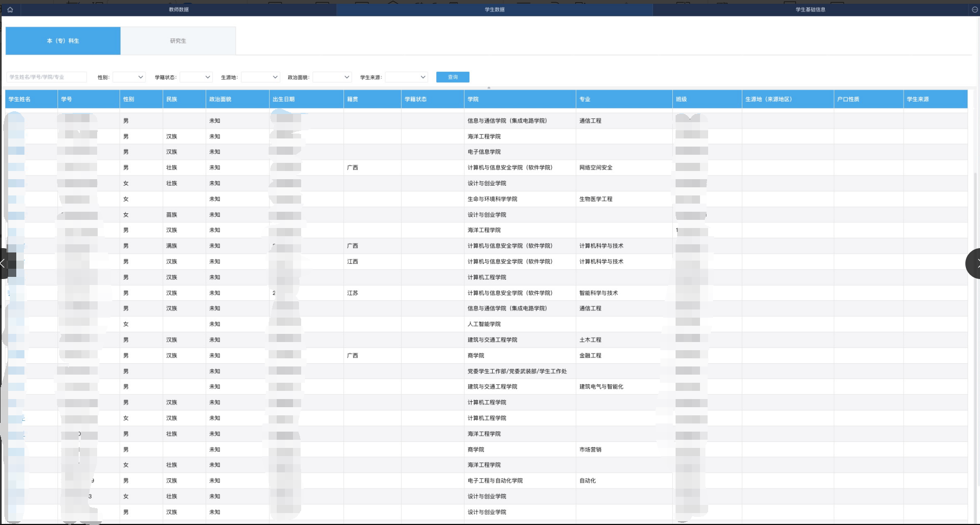Click the 网络空间安全 major cell
This screenshot has width=980, height=525.
click(x=595, y=168)
